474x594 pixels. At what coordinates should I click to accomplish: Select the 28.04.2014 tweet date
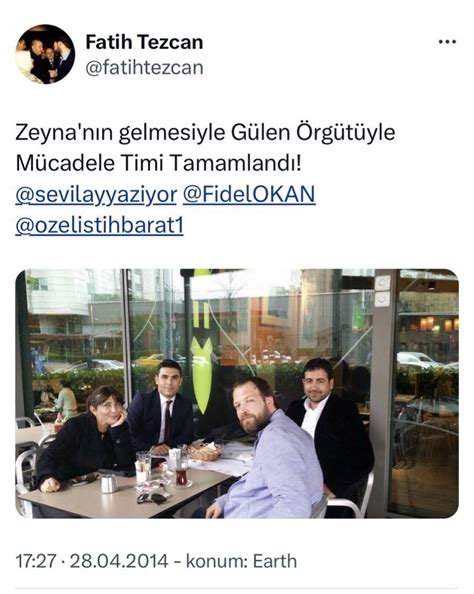pyautogui.click(x=119, y=561)
